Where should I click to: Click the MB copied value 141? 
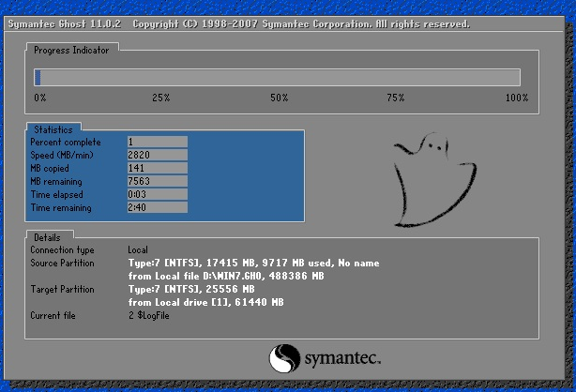[x=158, y=168]
